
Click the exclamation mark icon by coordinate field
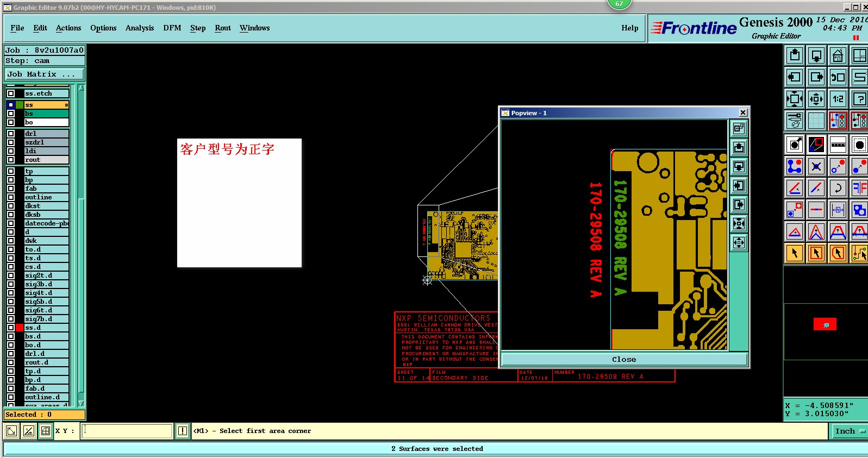183,431
